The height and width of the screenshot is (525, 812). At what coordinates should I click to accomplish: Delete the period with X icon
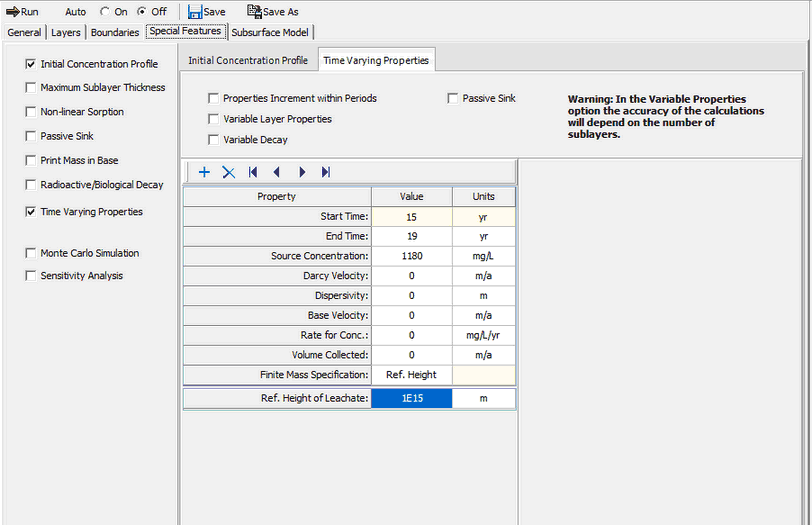coord(228,172)
